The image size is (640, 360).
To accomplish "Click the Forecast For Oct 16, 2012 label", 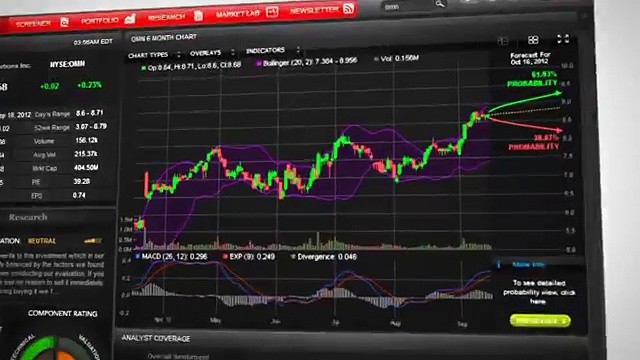I will coord(530,58).
